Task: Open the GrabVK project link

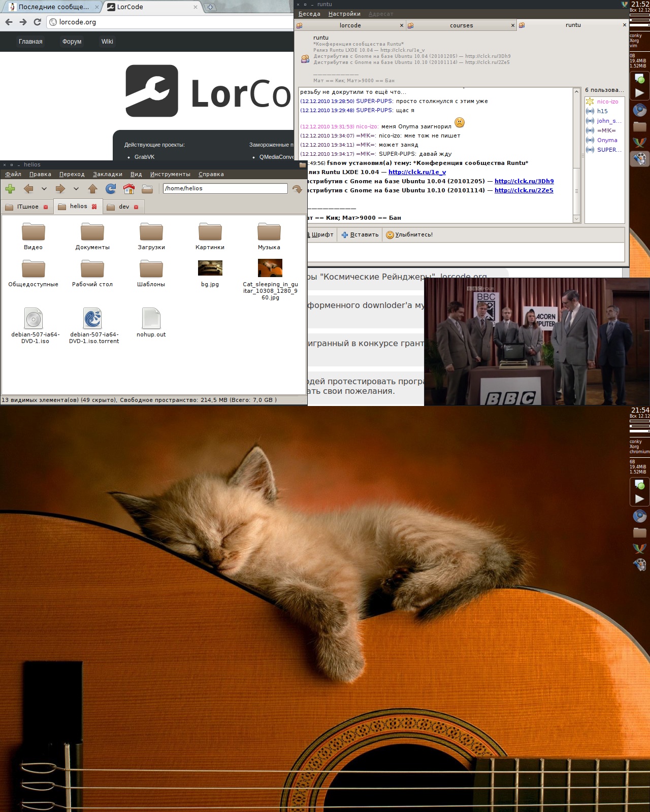Action: tap(145, 157)
